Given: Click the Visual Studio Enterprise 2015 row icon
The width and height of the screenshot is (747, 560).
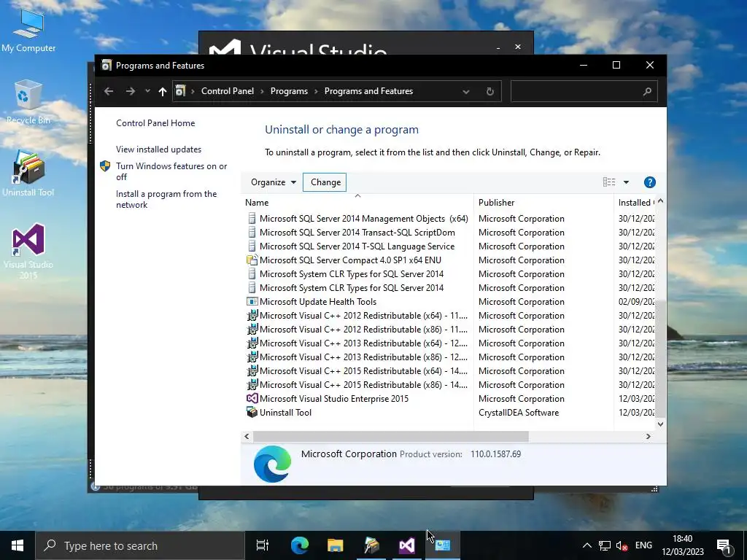Looking at the screenshot, I should [252, 399].
